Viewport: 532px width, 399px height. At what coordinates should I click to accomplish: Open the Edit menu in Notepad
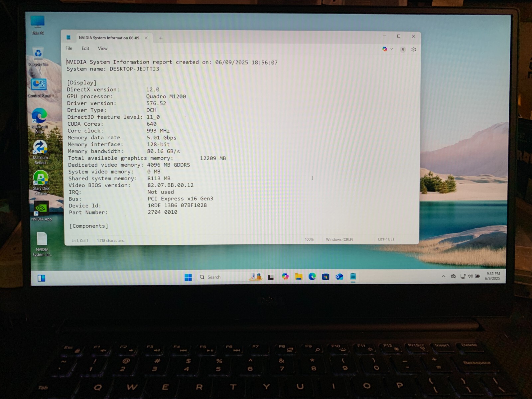(x=85, y=48)
